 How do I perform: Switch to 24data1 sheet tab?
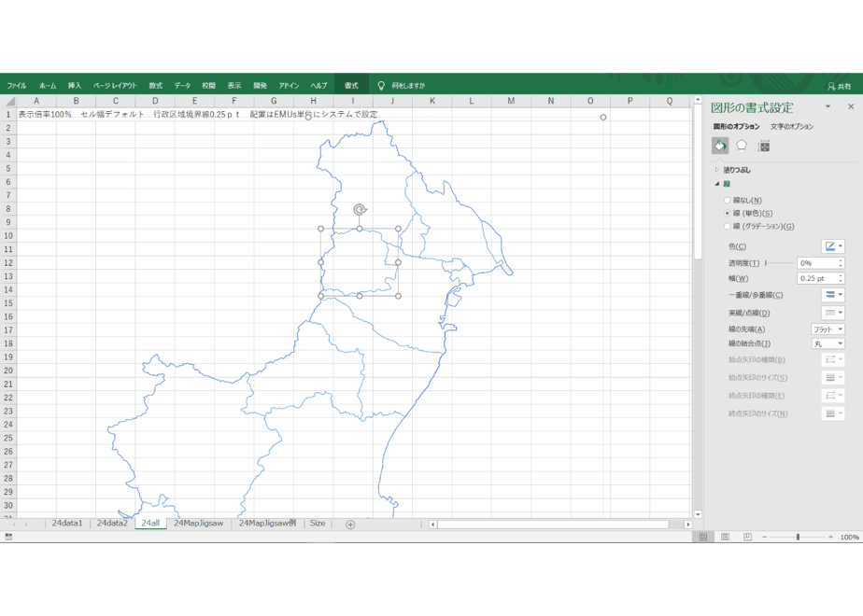pyautogui.click(x=67, y=523)
